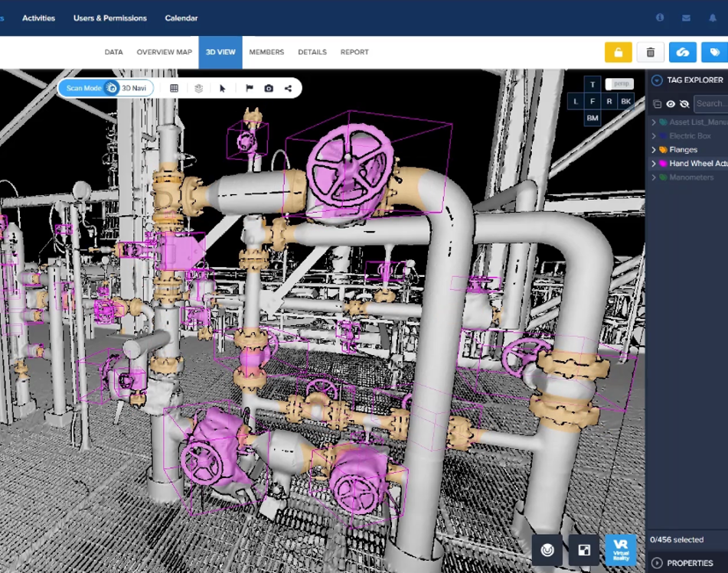Click the grid view icon in viewer toolbar
The width and height of the screenshot is (728, 573).
coord(174,88)
